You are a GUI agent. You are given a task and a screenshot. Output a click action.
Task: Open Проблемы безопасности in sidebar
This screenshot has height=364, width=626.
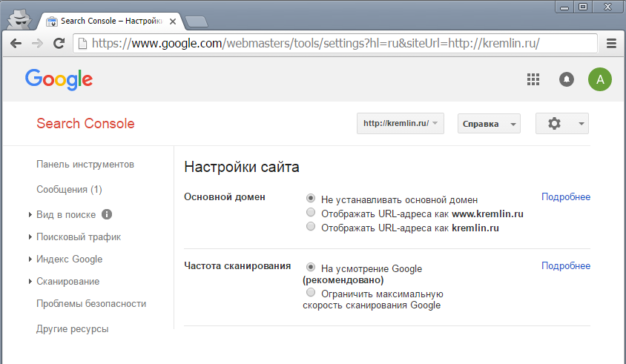click(x=91, y=304)
